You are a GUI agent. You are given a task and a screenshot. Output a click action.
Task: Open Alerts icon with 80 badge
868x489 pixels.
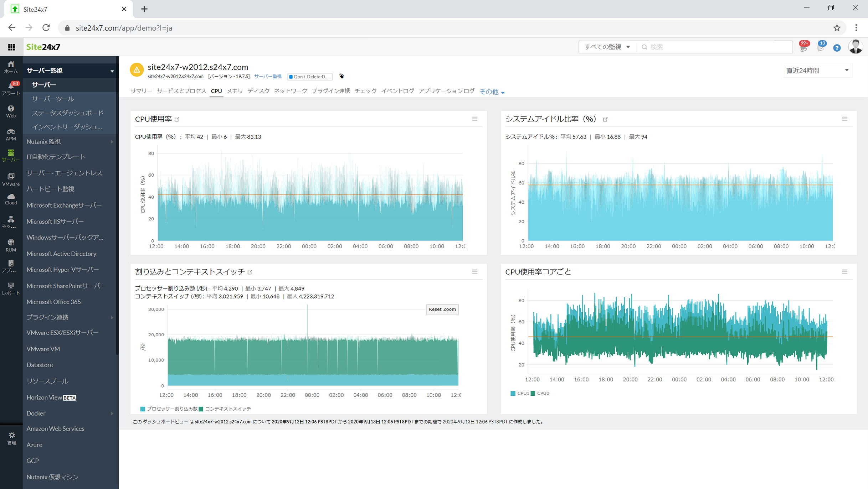11,89
